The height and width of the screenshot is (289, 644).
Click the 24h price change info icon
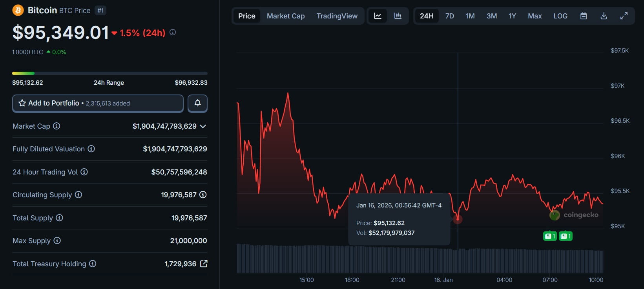[173, 33]
